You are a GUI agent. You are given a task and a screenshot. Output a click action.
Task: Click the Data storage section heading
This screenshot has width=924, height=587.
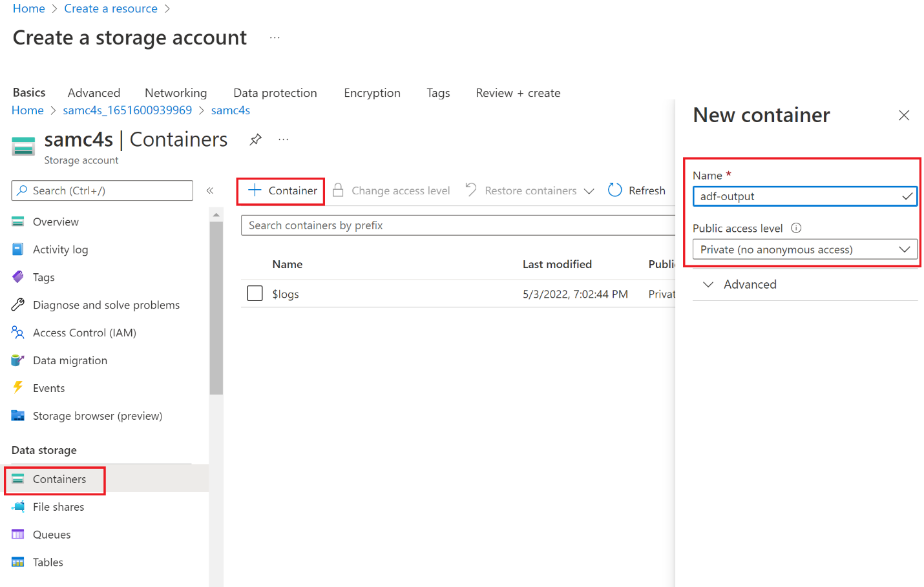point(44,450)
